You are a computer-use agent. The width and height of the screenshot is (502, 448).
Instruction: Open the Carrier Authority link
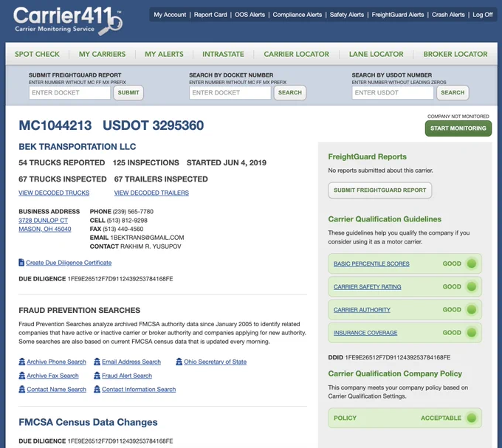click(362, 310)
